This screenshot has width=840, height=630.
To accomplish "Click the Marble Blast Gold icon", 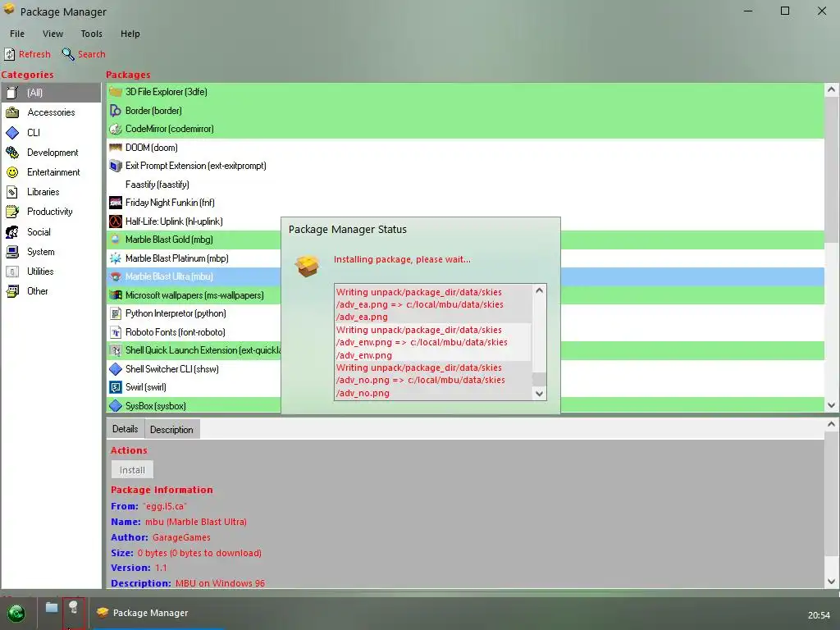I will click(x=116, y=240).
